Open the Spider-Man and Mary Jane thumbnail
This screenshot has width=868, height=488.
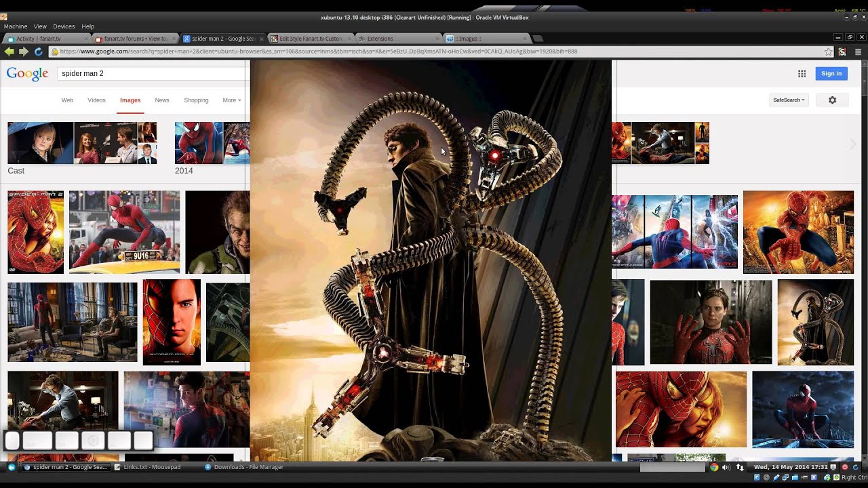[681, 409]
